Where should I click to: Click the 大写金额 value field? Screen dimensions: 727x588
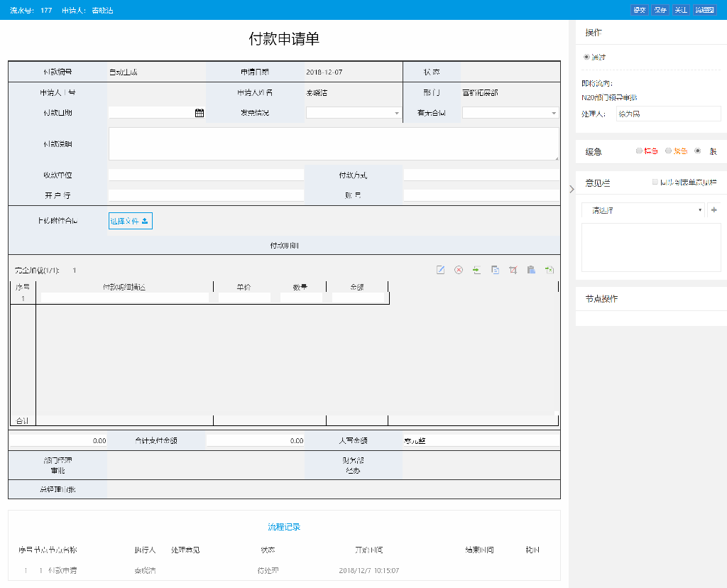point(482,440)
